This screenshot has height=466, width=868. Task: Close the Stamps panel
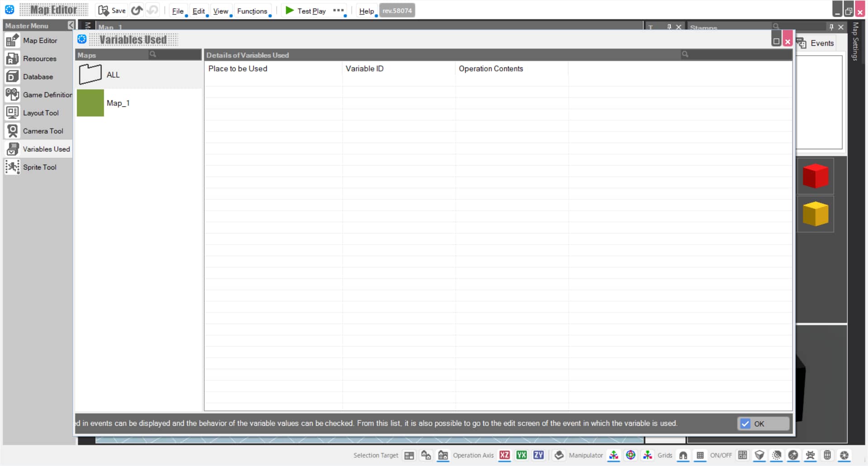tap(841, 27)
